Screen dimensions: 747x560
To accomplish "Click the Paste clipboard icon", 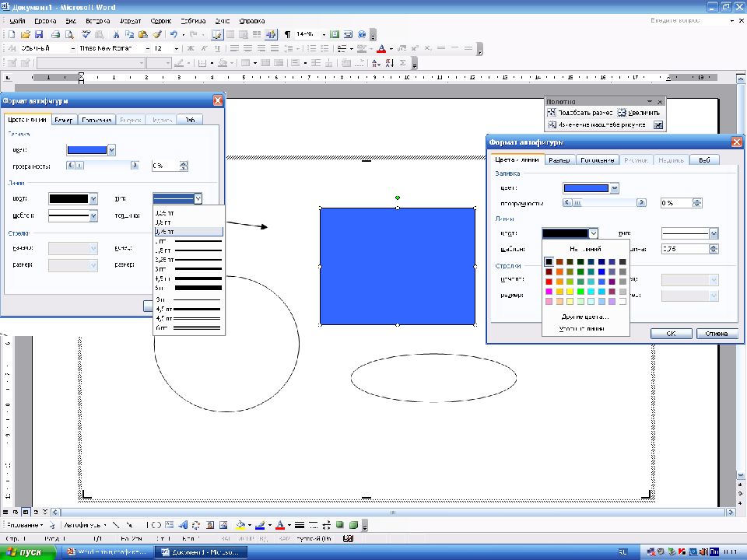I will (143, 34).
